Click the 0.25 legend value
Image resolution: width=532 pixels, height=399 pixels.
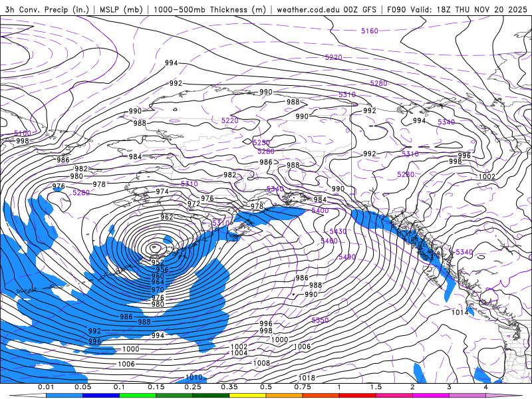click(x=193, y=387)
